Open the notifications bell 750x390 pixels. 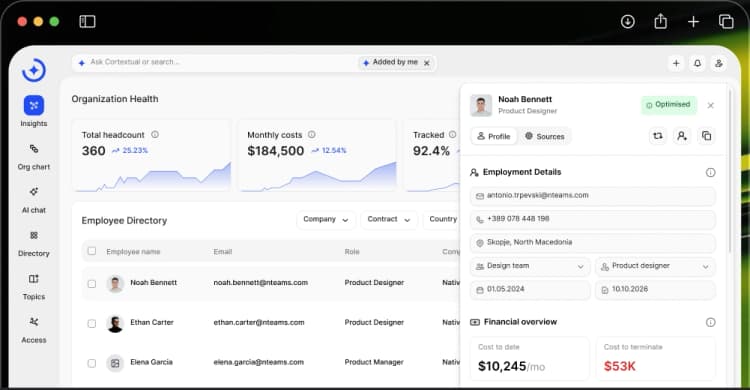click(697, 63)
